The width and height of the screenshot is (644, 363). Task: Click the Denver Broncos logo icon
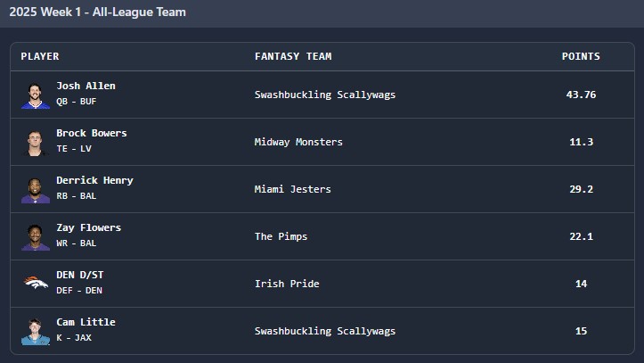pyautogui.click(x=36, y=283)
